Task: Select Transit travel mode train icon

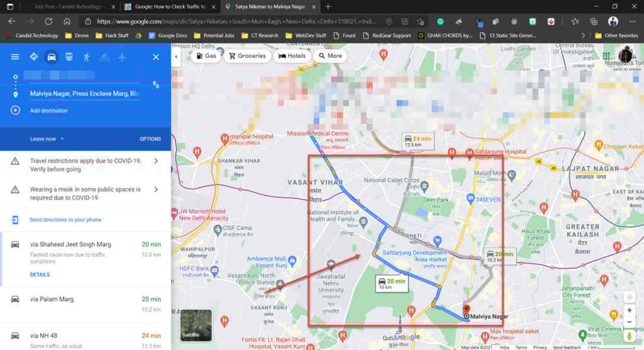Action: click(69, 57)
